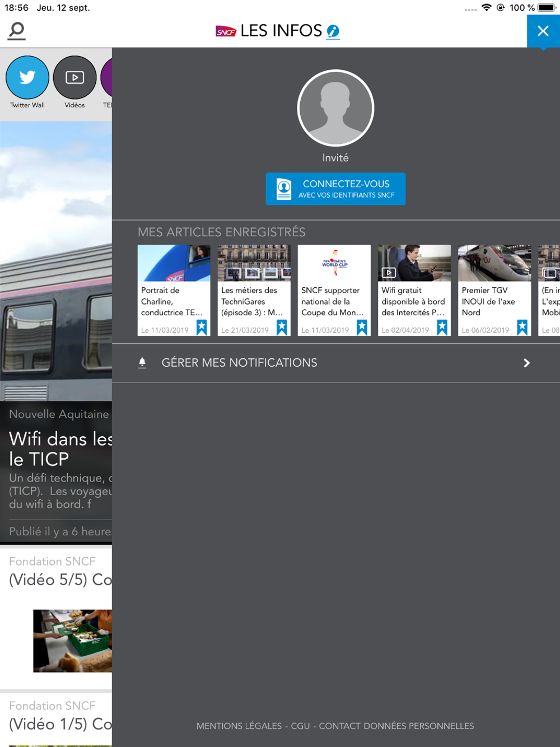Expand notifications with the right chevron
This screenshot has width=560, height=747.
526,363
